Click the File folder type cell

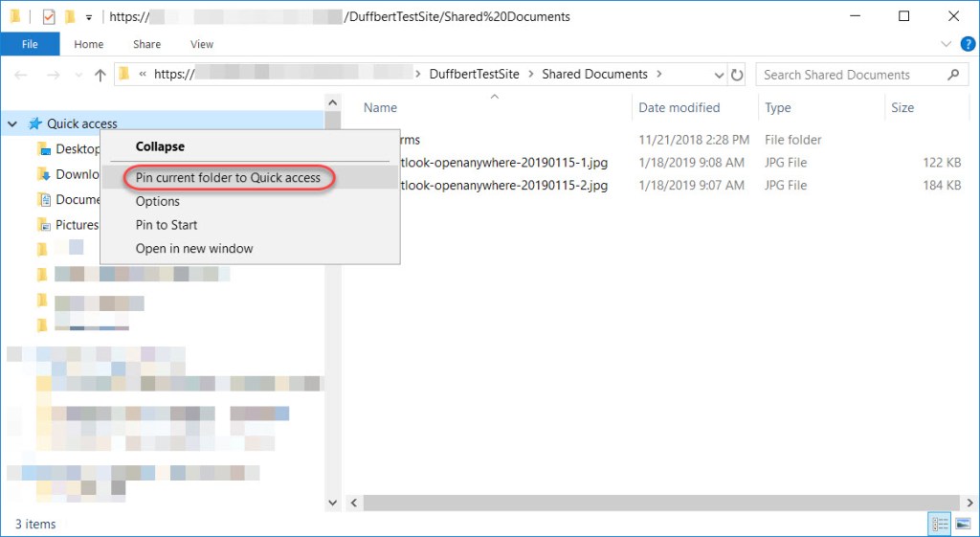[x=793, y=140]
